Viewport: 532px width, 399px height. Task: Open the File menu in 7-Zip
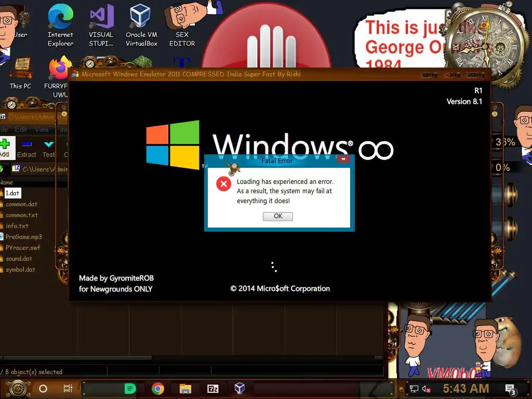4,129
